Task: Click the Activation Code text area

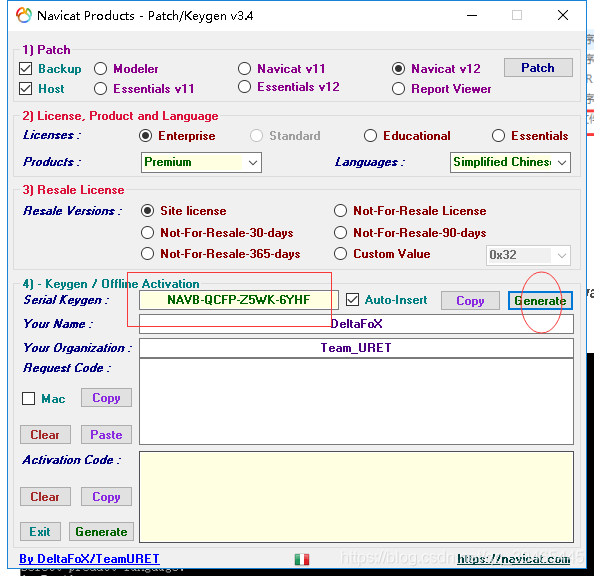Action: tap(356, 497)
